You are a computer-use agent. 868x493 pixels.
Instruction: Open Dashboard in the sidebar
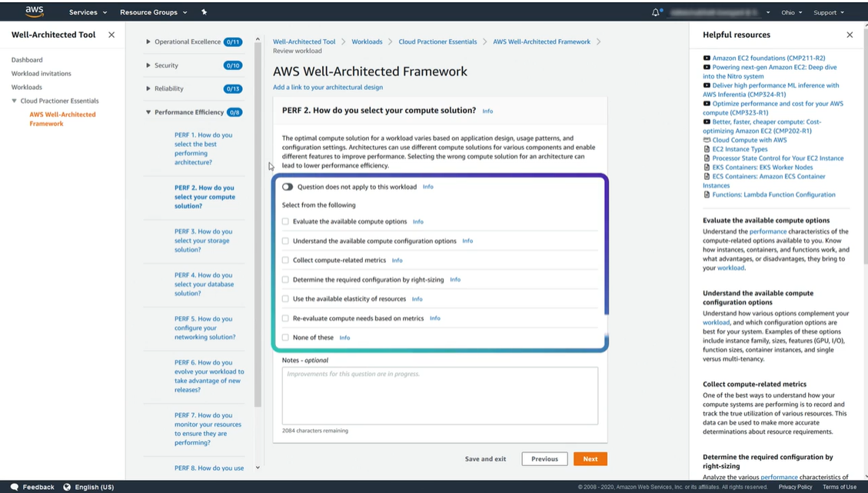click(27, 60)
